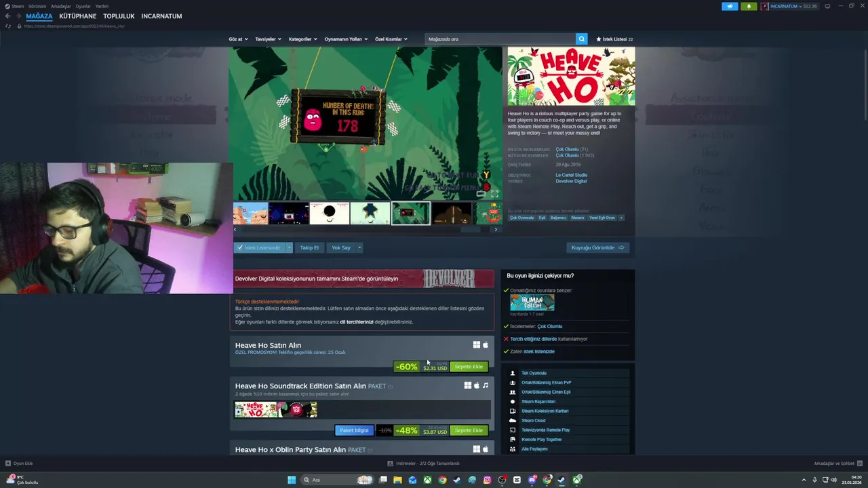Expand the wishlist button dropdown arrow
The width and height of the screenshot is (868, 488).
point(289,247)
